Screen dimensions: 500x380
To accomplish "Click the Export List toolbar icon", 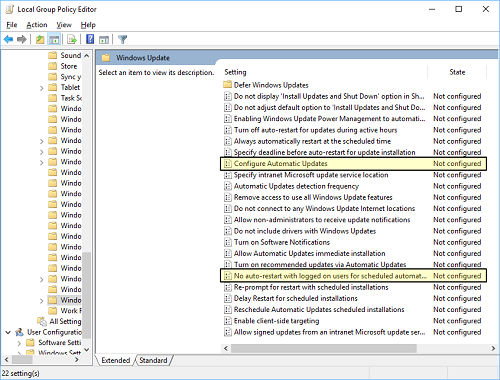I will [x=72, y=40].
